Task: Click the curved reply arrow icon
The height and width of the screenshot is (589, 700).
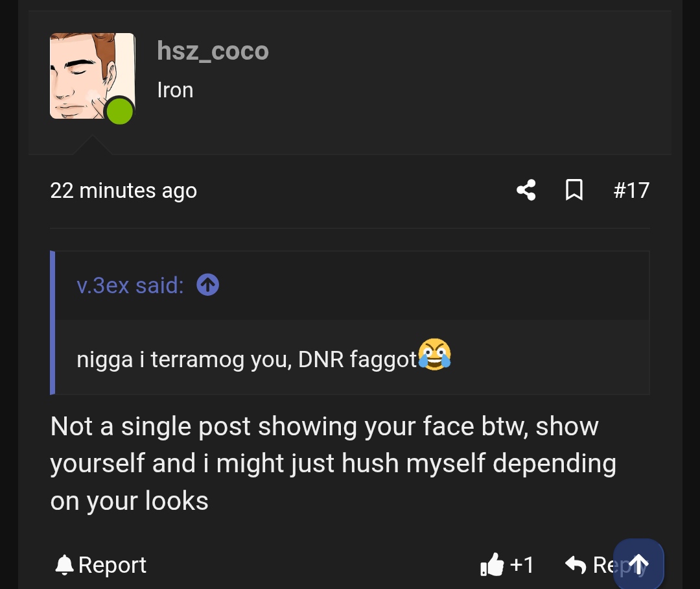Action: point(576,565)
